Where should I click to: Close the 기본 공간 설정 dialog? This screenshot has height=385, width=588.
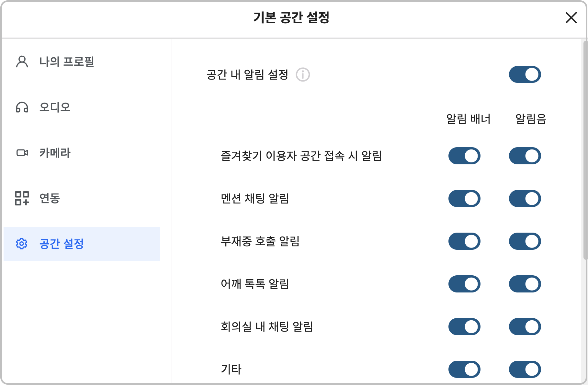coord(571,17)
